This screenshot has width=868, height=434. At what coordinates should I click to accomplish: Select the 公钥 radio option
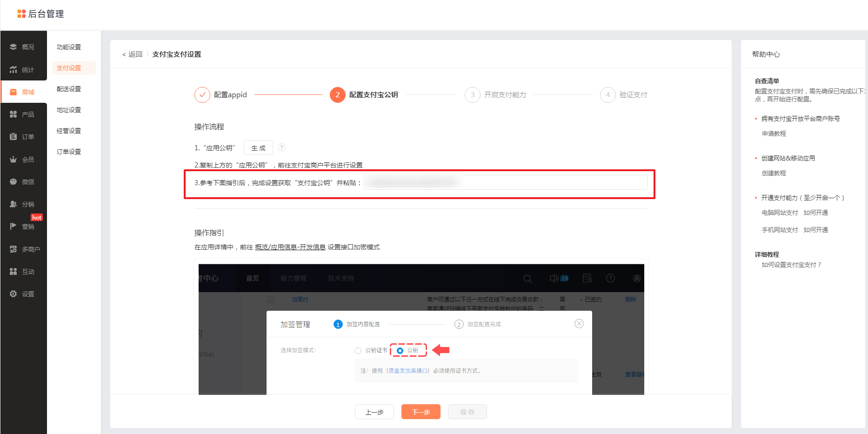(x=400, y=351)
